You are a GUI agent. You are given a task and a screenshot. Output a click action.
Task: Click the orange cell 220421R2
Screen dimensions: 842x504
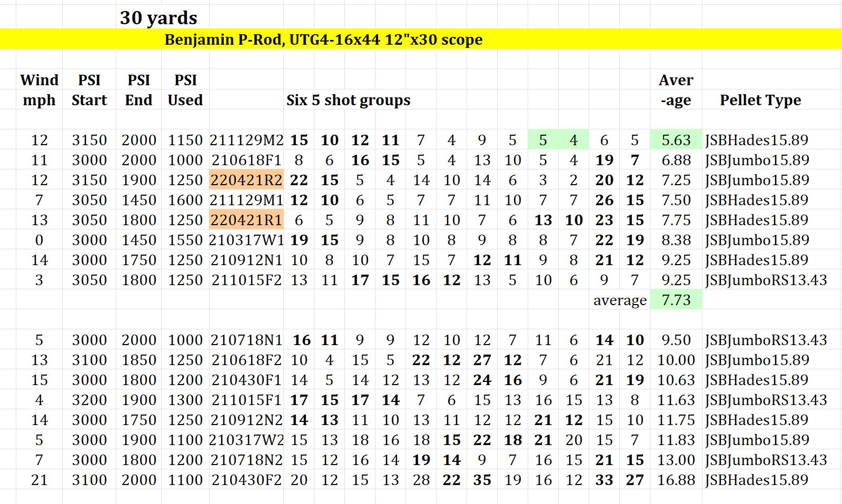click(x=246, y=180)
